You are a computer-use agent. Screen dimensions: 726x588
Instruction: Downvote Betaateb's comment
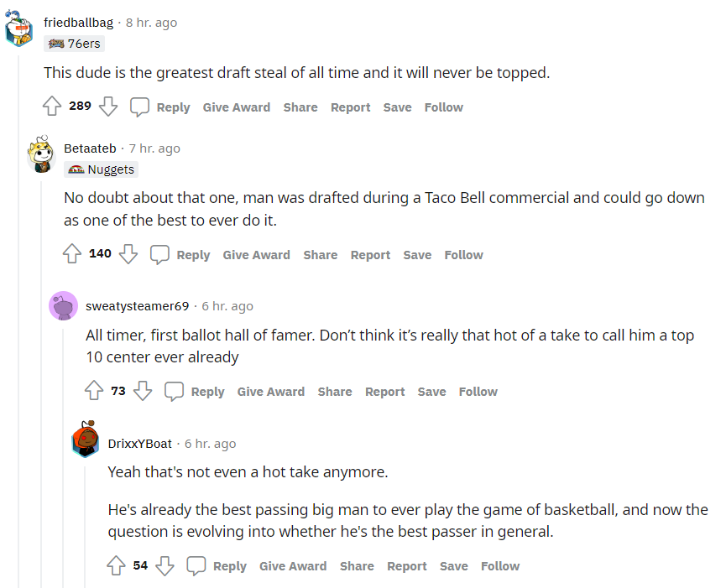(x=128, y=254)
